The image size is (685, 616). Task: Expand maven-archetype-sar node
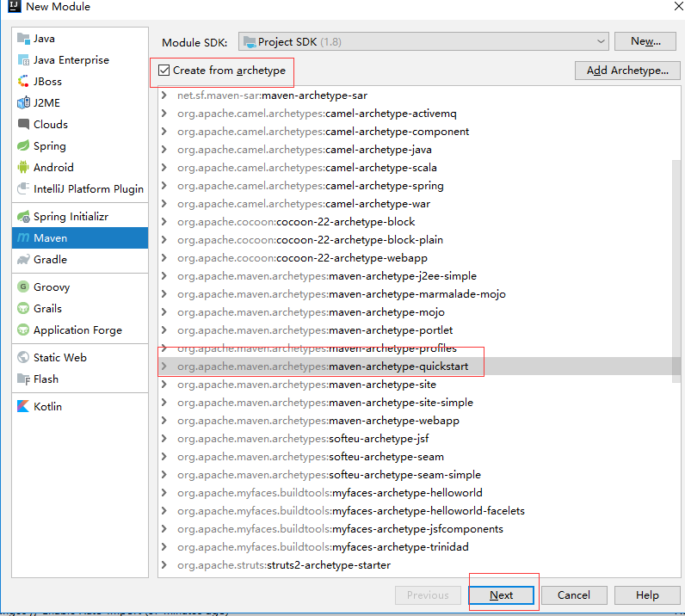[164, 95]
